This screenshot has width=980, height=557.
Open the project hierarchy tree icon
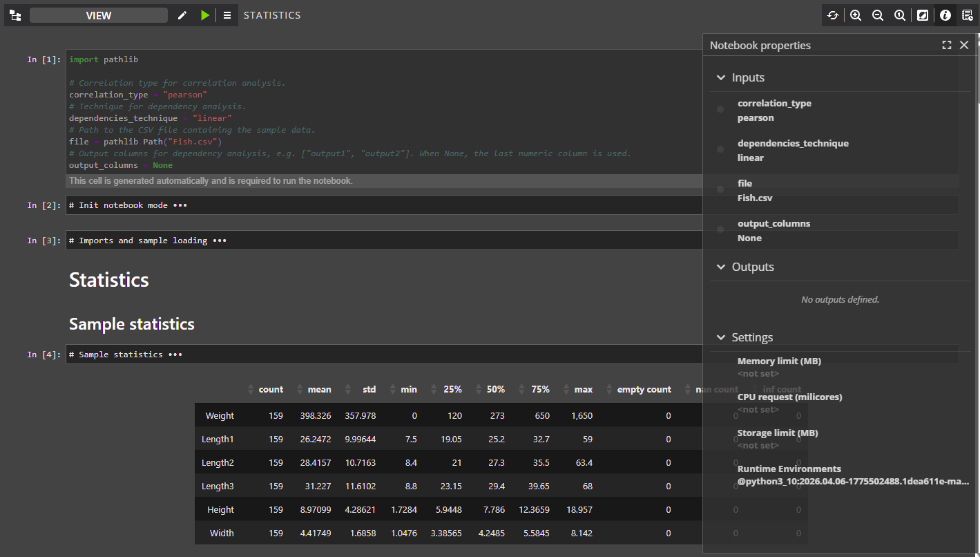click(15, 15)
